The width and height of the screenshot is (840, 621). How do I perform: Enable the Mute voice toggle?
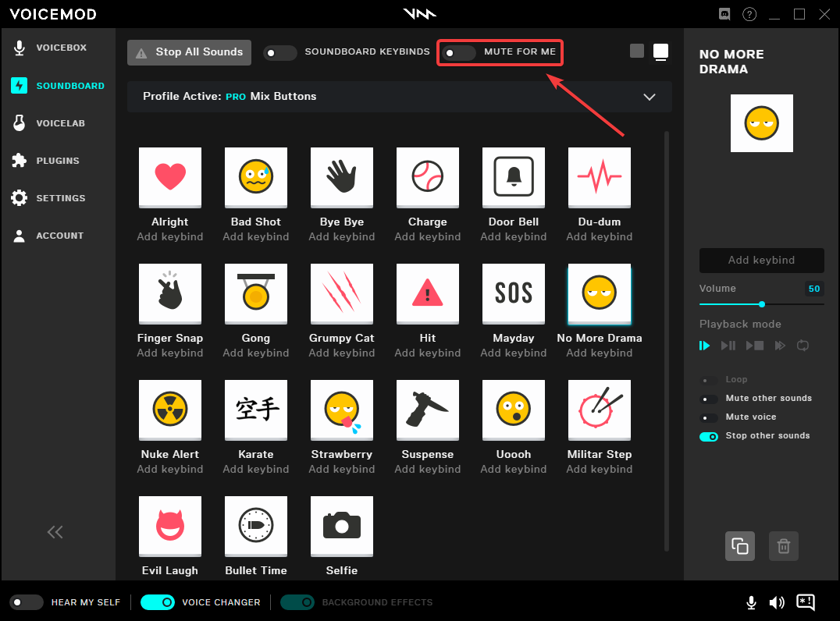pyautogui.click(x=709, y=418)
